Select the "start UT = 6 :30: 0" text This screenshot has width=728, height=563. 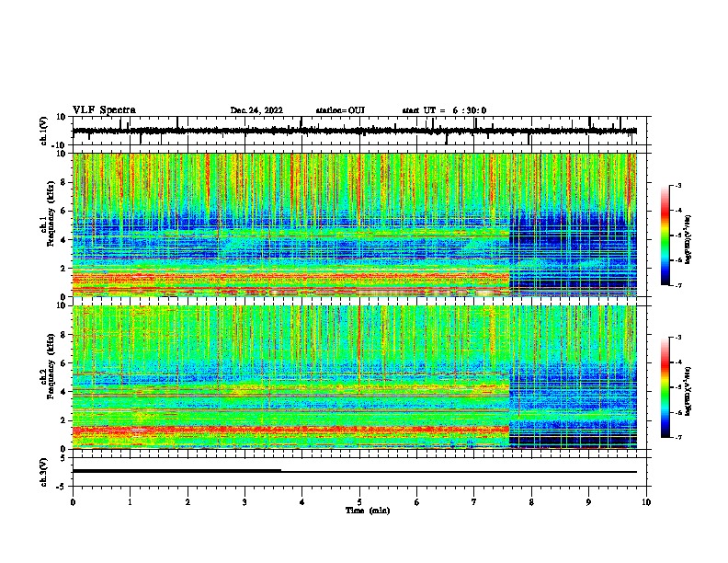pos(444,110)
